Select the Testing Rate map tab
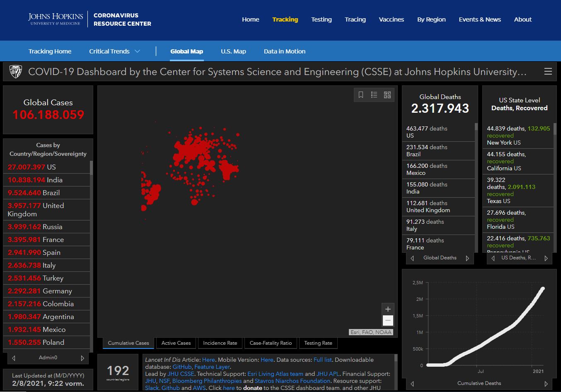 point(318,343)
